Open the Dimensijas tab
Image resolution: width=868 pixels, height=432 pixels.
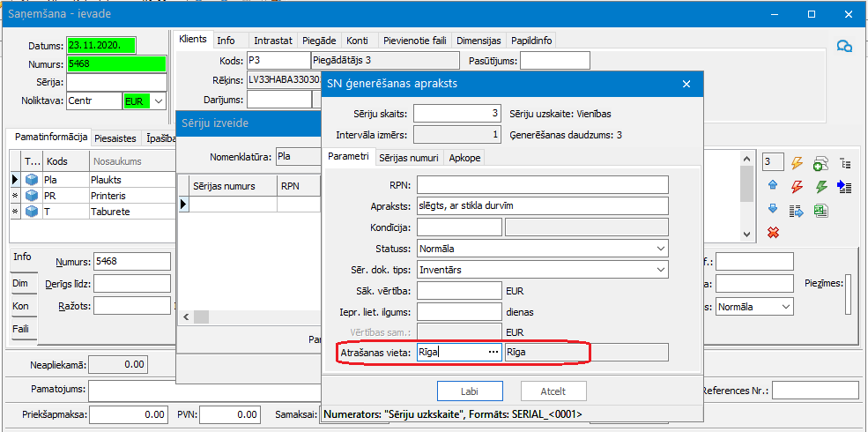click(479, 41)
